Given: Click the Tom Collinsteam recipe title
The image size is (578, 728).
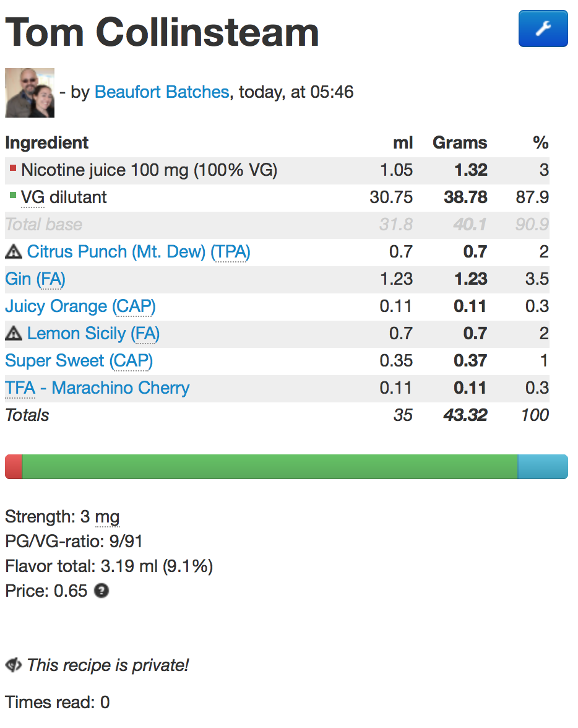Looking at the screenshot, I should coord(162,32).
